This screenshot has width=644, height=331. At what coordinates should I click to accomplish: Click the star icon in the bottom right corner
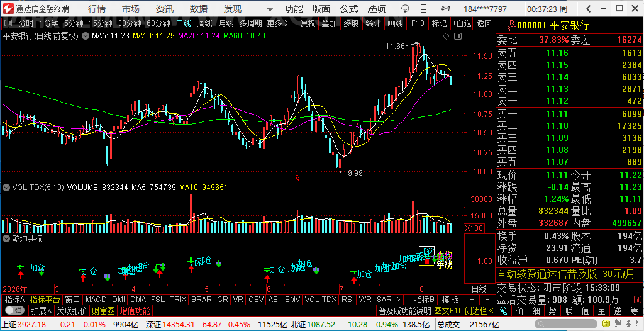click(x=636, y=325)
